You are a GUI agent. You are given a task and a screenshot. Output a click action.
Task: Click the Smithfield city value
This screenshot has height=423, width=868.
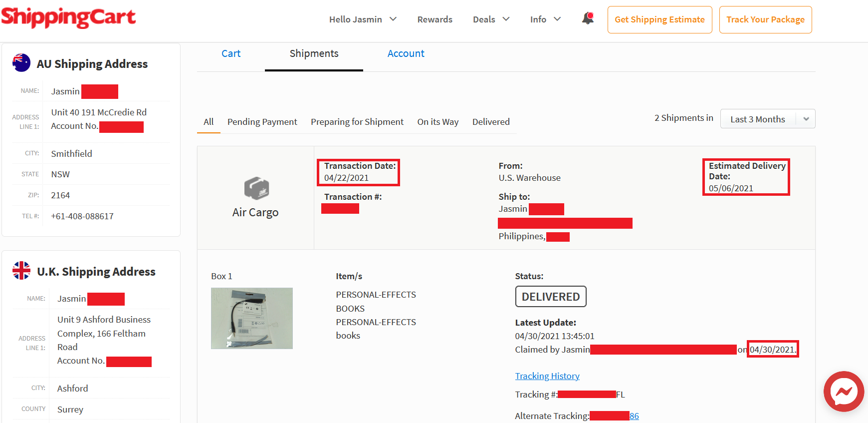(71, 154)
